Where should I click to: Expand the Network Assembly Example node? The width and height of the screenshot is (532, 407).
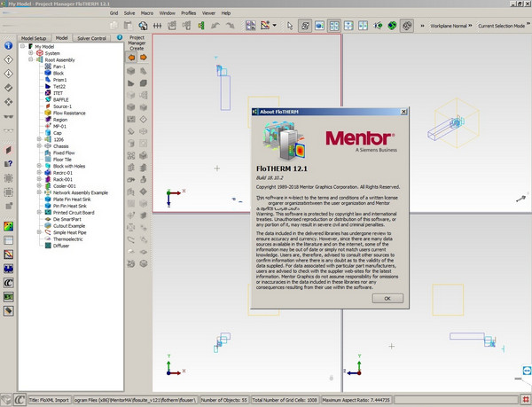click(x=38, y=192)
